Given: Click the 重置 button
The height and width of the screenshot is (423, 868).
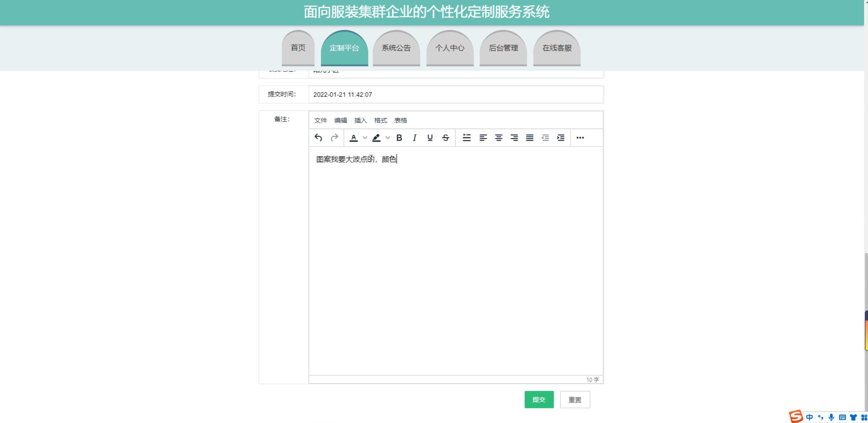Looking at the screenshot, I should (575, 399).
